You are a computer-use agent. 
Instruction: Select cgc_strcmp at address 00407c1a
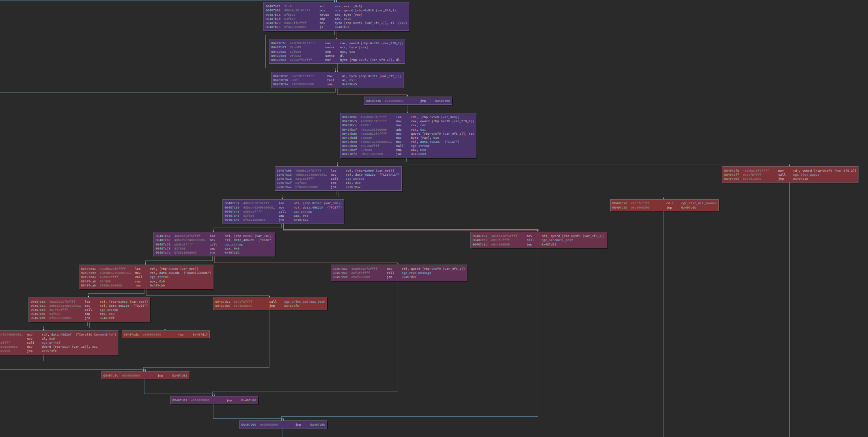tap(355, 179)
